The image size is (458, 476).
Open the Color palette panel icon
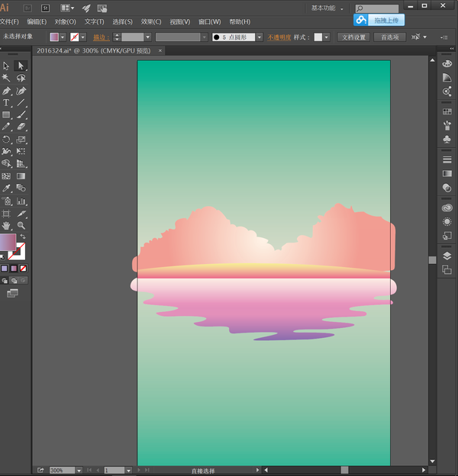pyautogui.click(x=447, y=63)
